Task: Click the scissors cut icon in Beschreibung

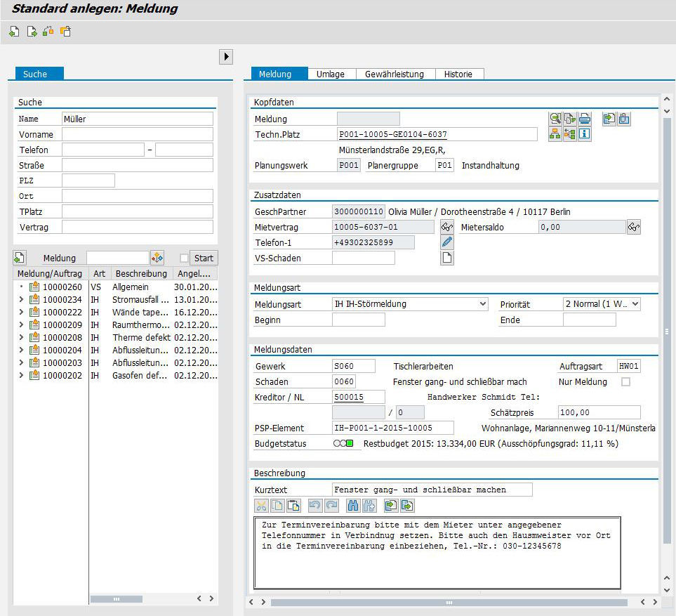Action: point(261,505)
